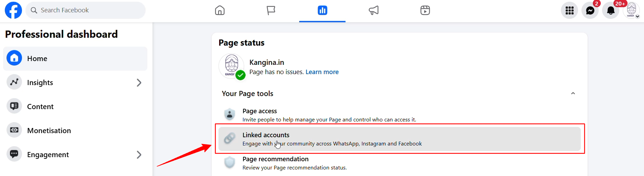
Task: Open the notifications bell
Action: coord(611,11)
